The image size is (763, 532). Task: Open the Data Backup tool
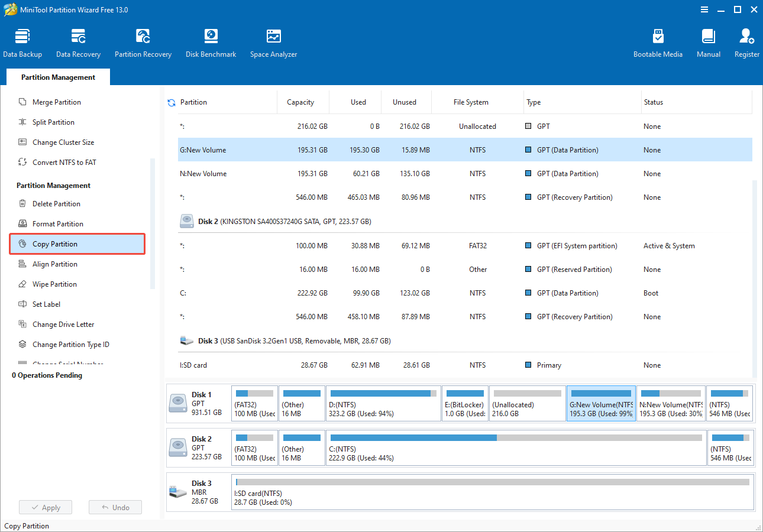22,41
